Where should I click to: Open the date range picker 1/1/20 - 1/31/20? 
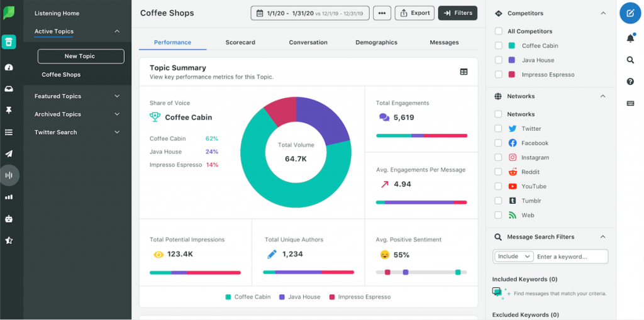(x=310, y=13)
